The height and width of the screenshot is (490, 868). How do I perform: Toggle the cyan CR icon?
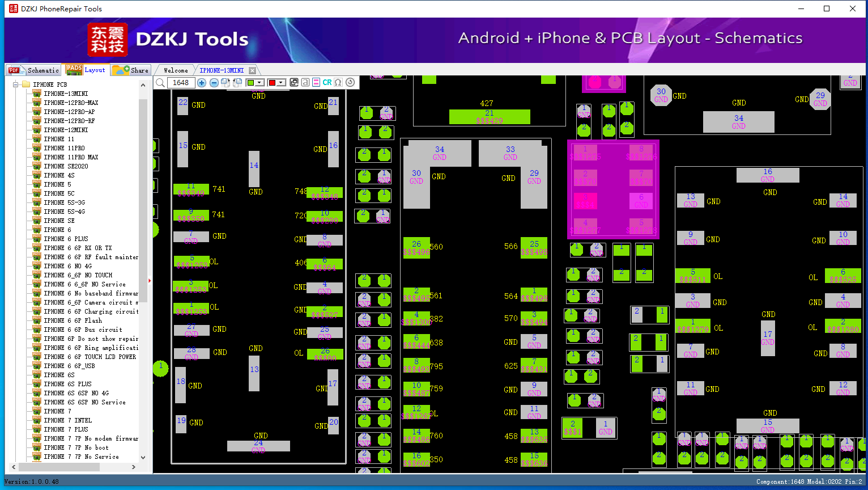pyautogui.click(x=327, y=83)
